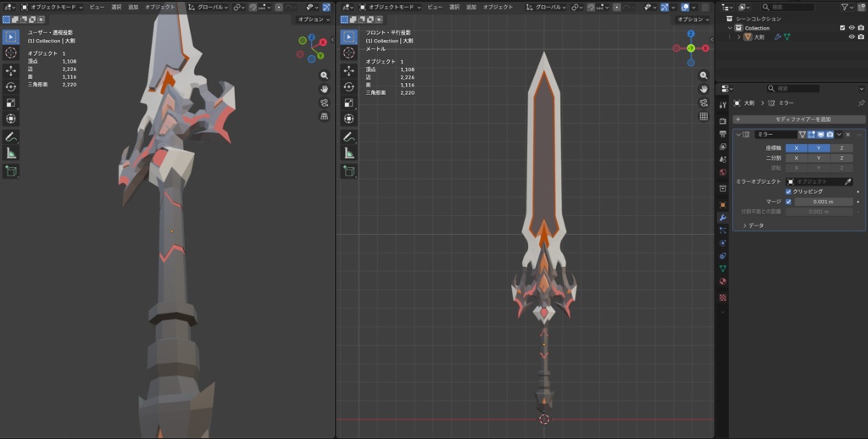Select the Select Box tool in front viewport
The height and width of the screenshot is (439, 868).
[x=348, y=37]
